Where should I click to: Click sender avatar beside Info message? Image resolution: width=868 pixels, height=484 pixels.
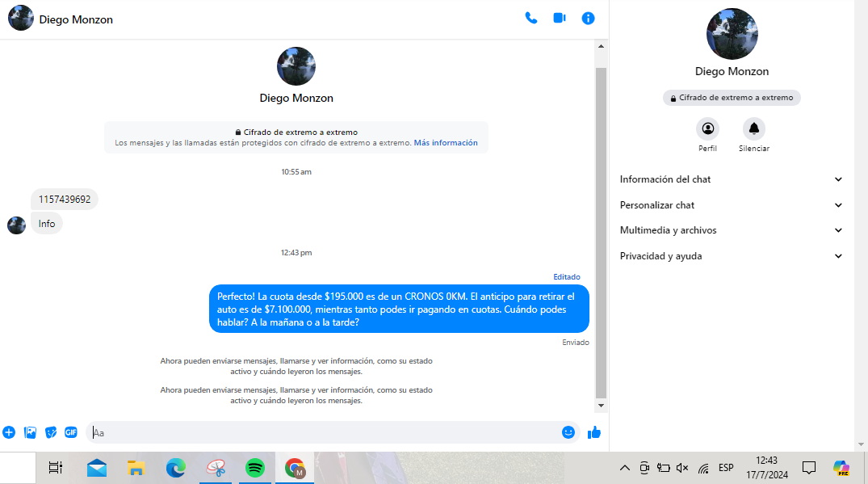[x=17, y=225]
